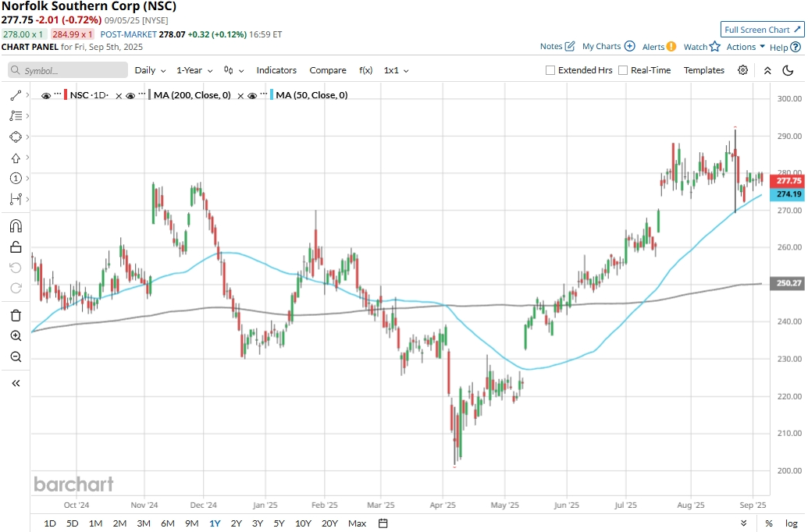Expand trend line tool options arrow
The width and height of the screenshot is (808, 532).
27,95
